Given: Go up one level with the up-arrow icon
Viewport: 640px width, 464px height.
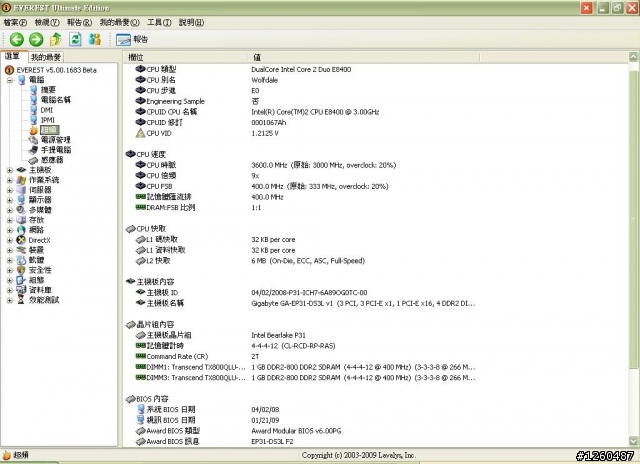Looking at the screenshot, I should (x=56, y=40).
